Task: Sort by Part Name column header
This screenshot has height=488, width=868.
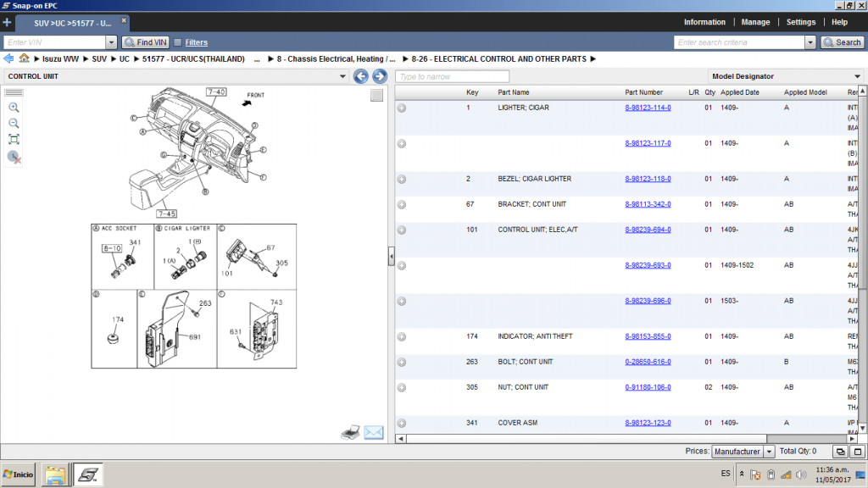Action: click(x=513, y=92)
